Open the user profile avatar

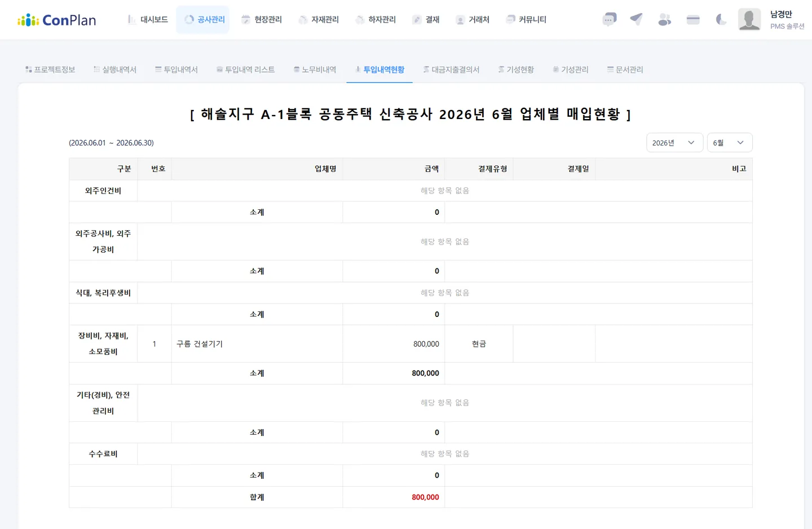click(749, 20)
